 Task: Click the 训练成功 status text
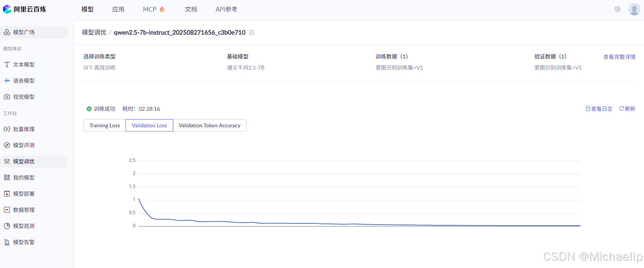104,109
